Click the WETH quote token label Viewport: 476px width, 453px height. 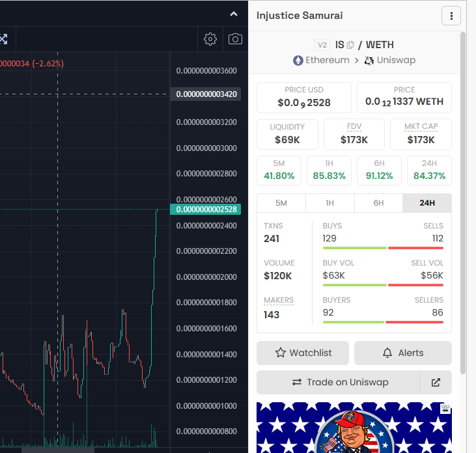(380, 45)
